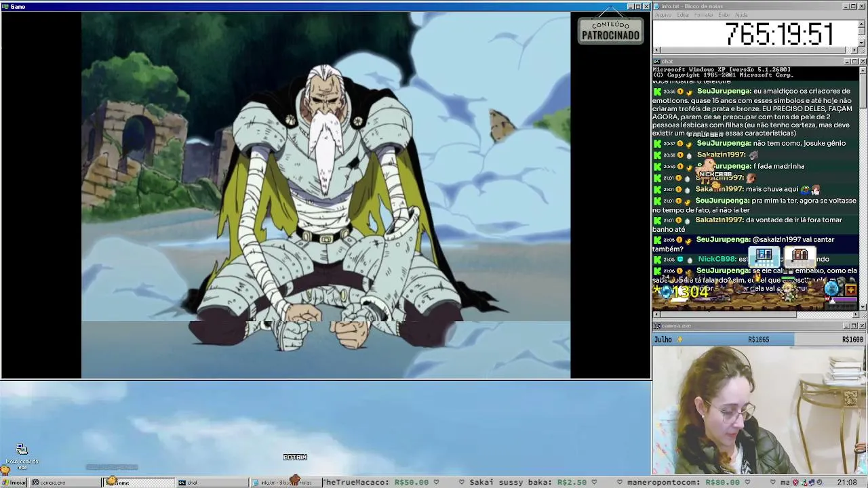Click the Julho label in camera.exe
The width and height of the screenshot is (868, 488).
[x=663, y=340]
